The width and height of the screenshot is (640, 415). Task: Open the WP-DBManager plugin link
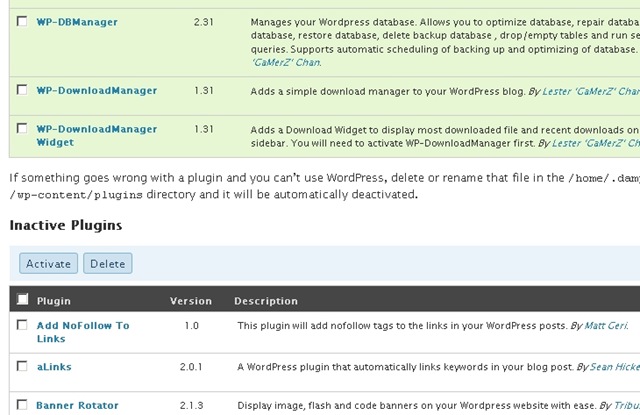(77, 22)
